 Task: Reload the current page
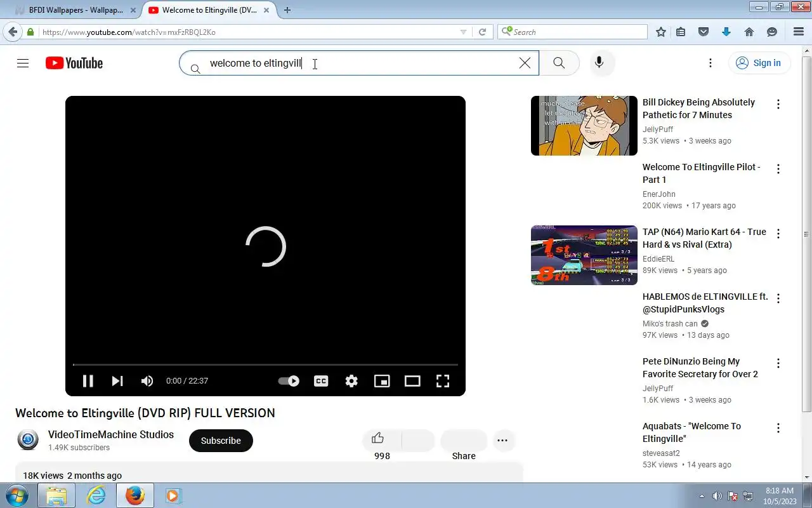[482, 32]
